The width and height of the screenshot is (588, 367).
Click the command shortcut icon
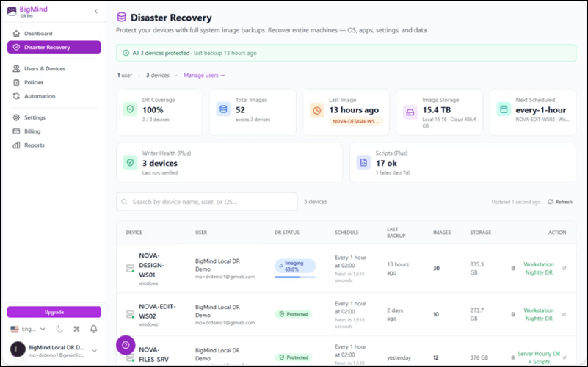76,329
